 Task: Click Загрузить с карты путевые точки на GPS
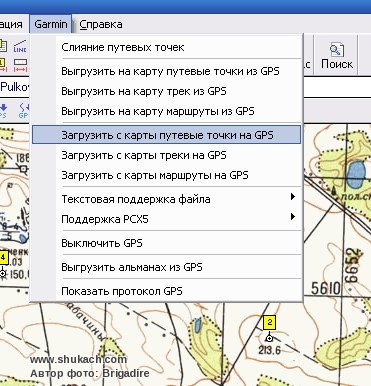coord(167,135)
